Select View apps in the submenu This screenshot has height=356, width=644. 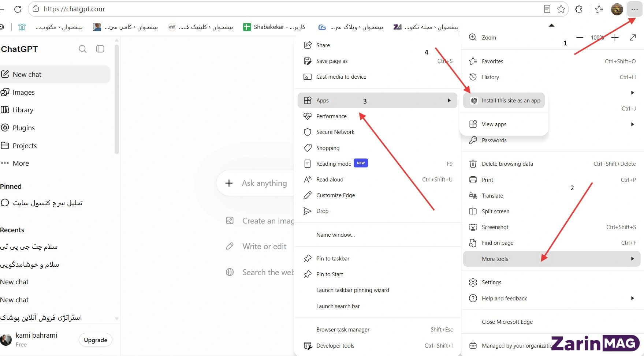tap(504, 124)
